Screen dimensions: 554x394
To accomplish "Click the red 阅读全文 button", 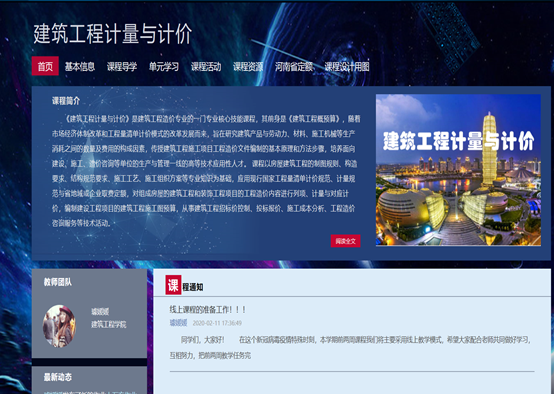I will [x=346, y=241].
